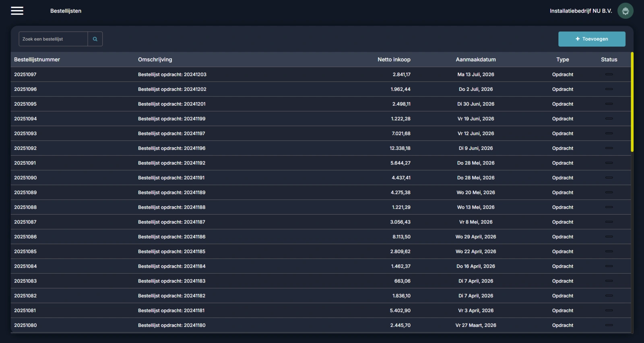Sort by Omschrijving column header
The image size is (644, 343).
[155, 60]
